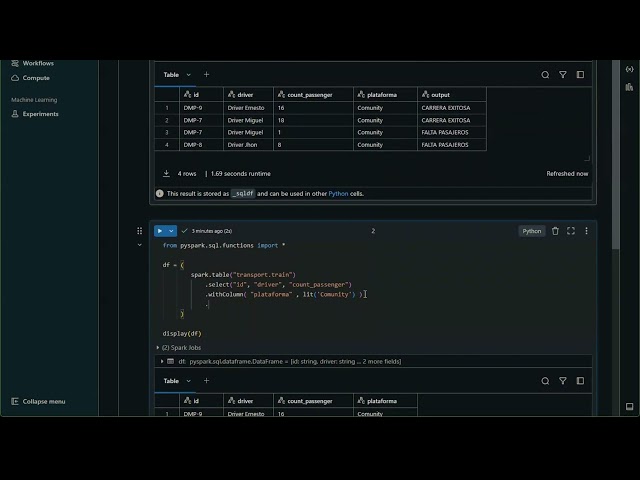Open Table dropdown chevron in lower results
The image size is (640, 480).
pos(189,381)
